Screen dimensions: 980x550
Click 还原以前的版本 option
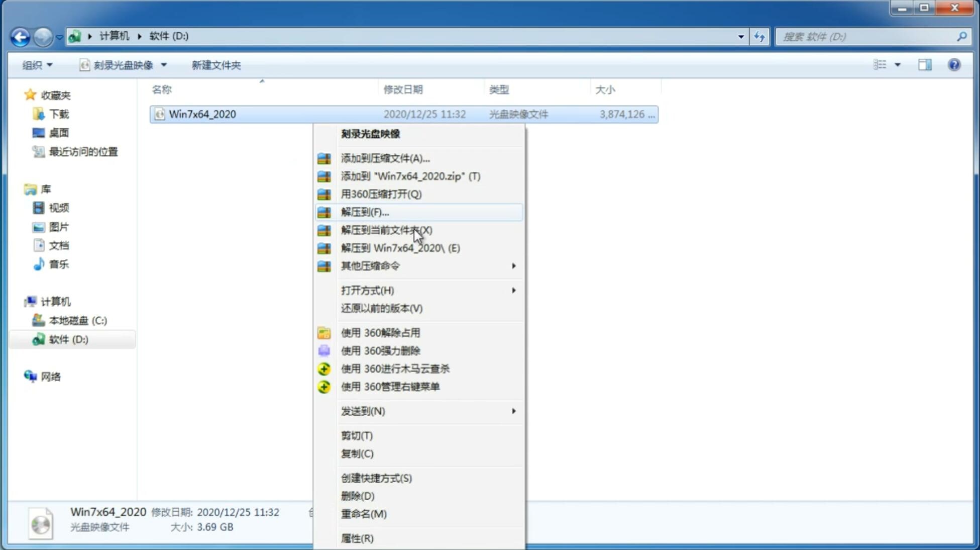pyautogui.click(x=382, y=308)
